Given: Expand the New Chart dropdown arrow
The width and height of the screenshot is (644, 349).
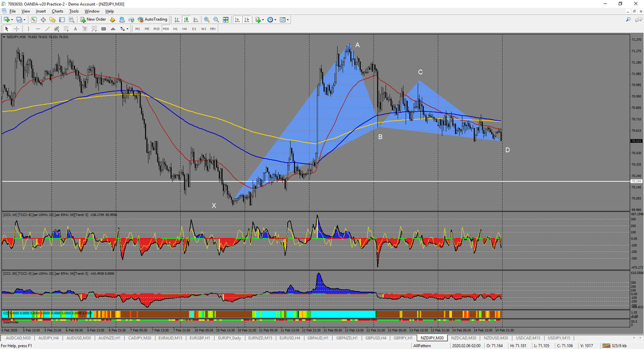Looking at the screenshot, I should (12, 19).
